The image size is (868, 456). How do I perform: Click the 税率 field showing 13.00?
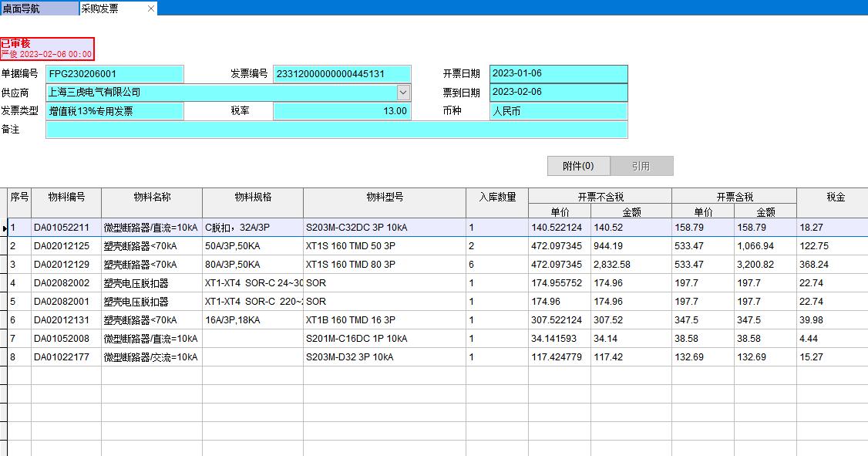tap(341, 111)
